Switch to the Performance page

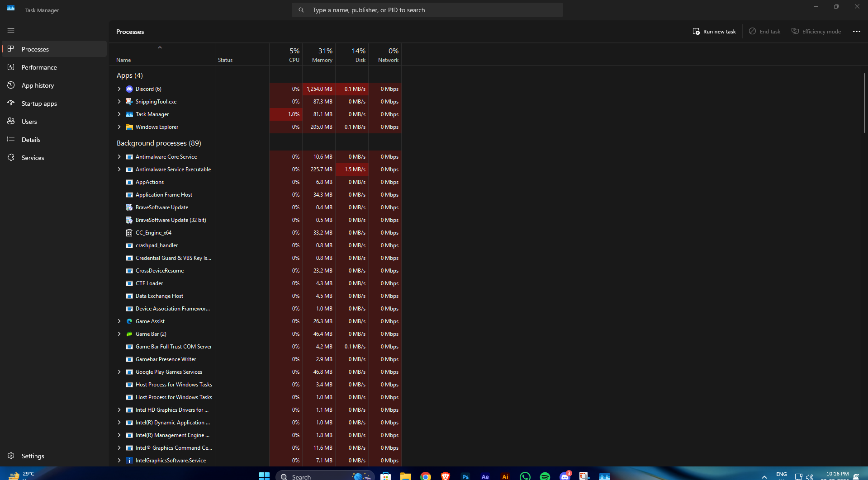pos(54,67)
